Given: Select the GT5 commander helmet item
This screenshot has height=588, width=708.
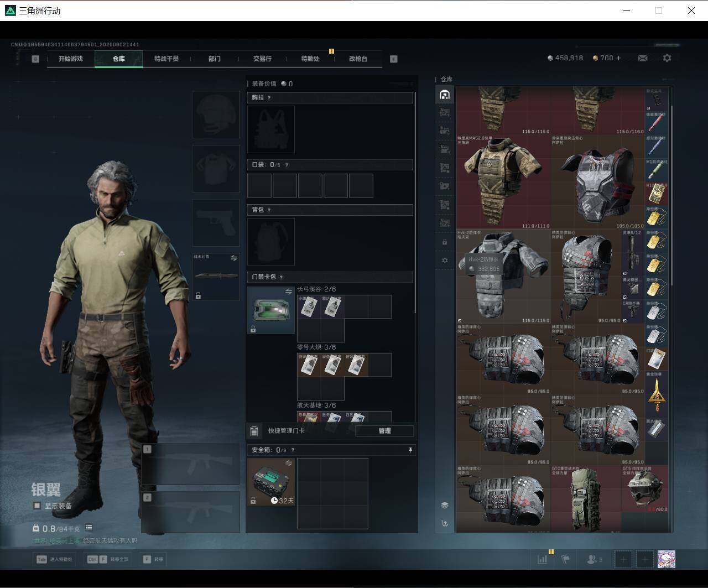Looking at the screenshot, I should (x=645, y=489).
